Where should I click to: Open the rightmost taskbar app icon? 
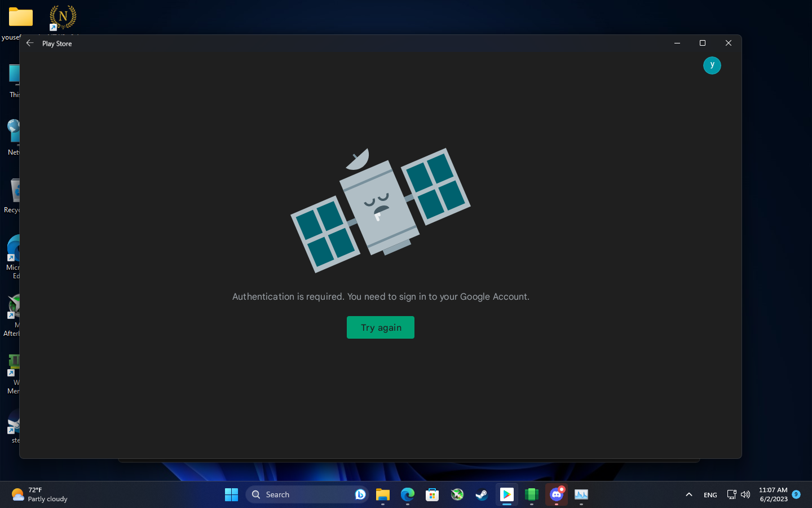(581, 494)
